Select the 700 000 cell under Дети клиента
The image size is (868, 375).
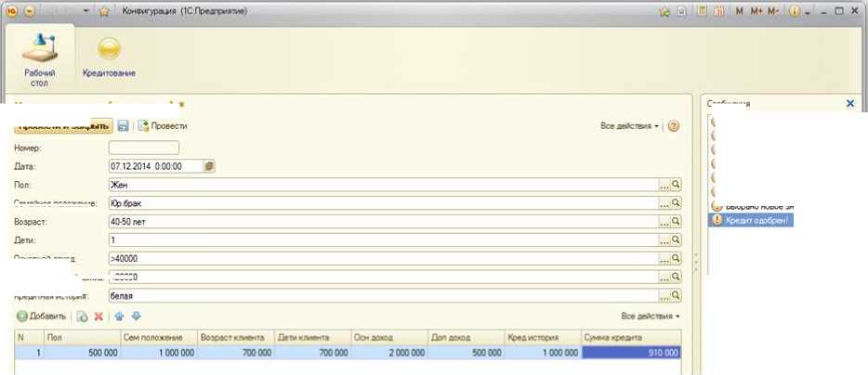(x=313, y=353)
